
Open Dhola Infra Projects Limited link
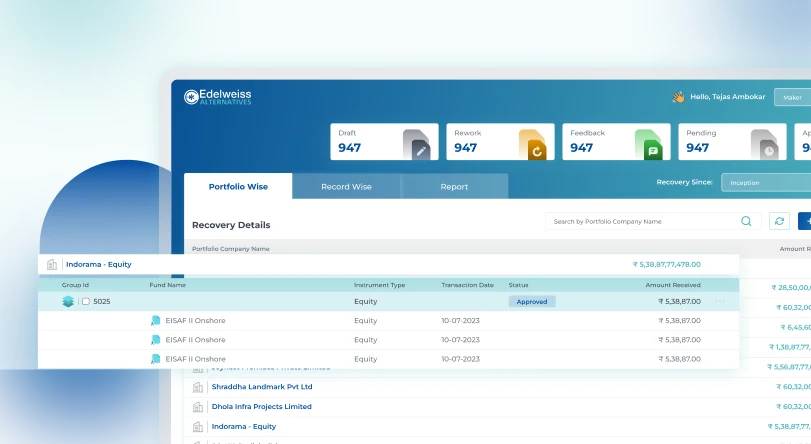(261, 407)
